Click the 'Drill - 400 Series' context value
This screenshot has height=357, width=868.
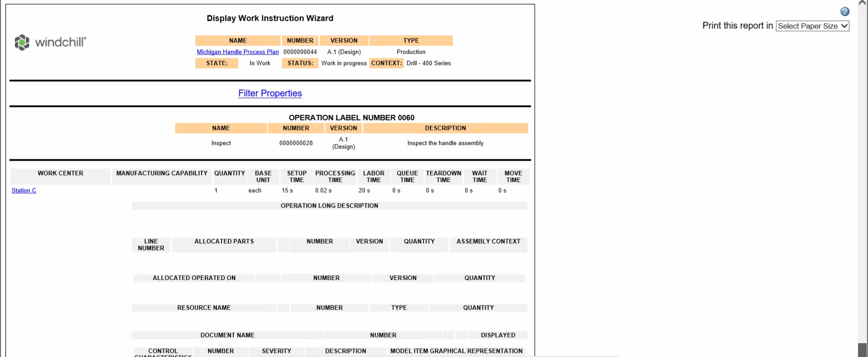coord(429,63)
